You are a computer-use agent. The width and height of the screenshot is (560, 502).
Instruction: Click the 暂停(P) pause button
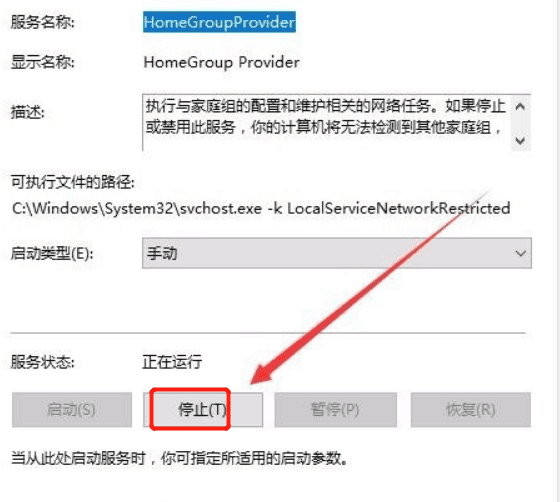click(335, 410)
